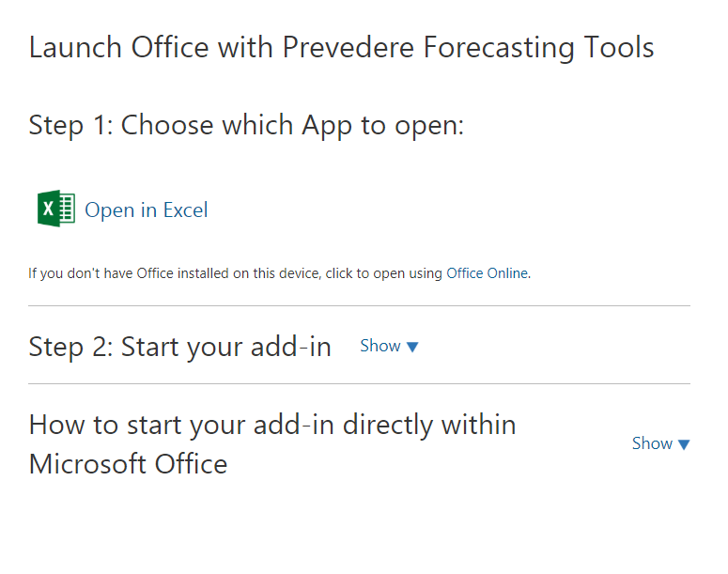Follow the Office Online link
The image size is (728, 574).
tap(488, 274)
